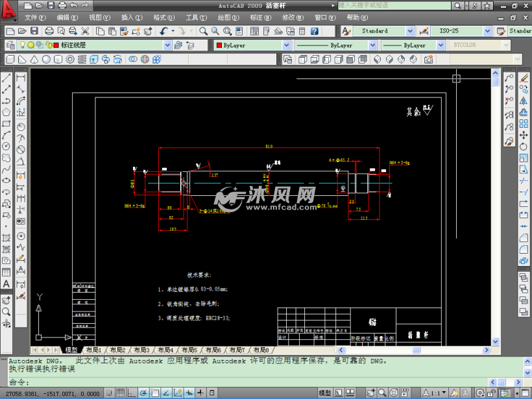Expand the ByLayer color dropdown

(286, 45)
